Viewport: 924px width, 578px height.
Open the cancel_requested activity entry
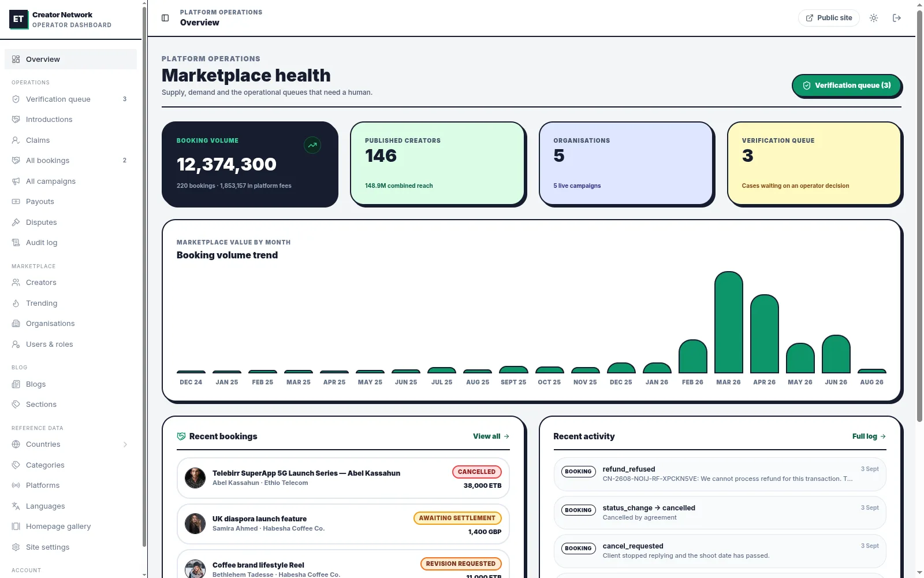pos(720,551)
